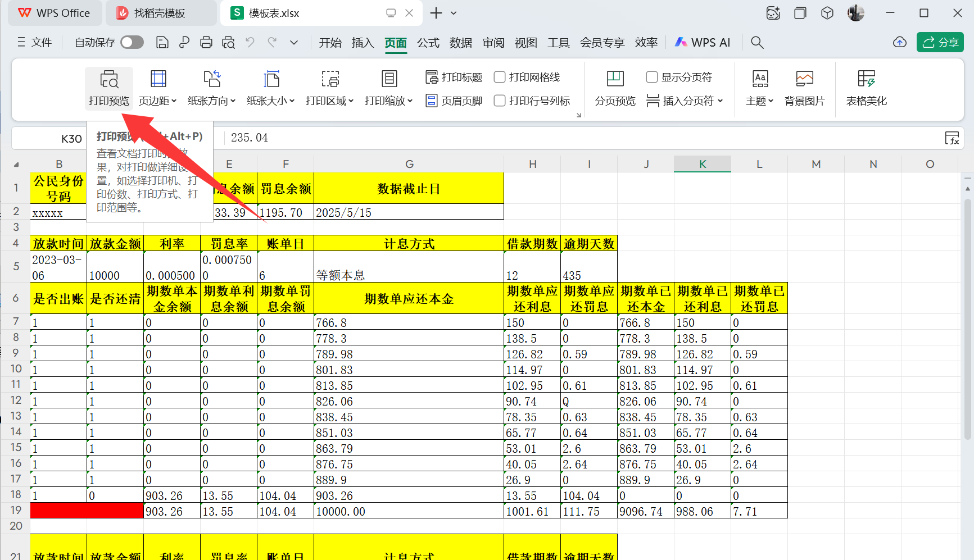Image resolution: width=974 pixels, height=560 pixels.
Task: Switch to the Efficiency (效率) tab
Action: click(646, 42)
